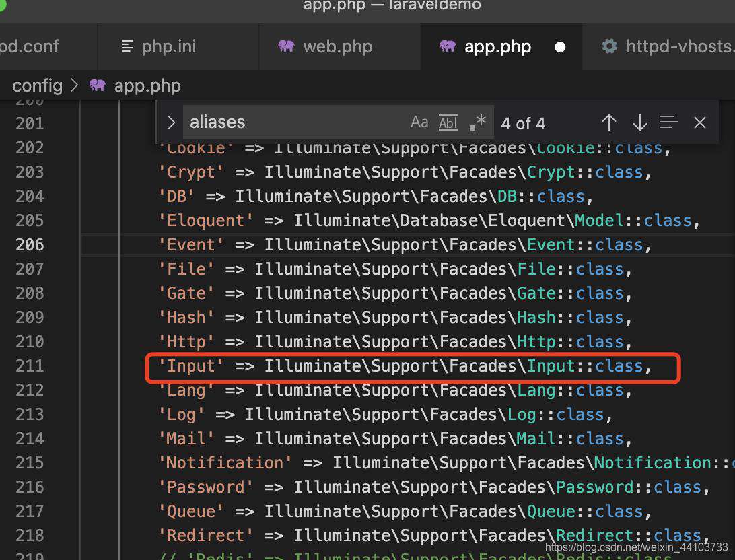Click Notification class name after Facades
This screenshot has width=735, height=560.
tap(652, 464)
